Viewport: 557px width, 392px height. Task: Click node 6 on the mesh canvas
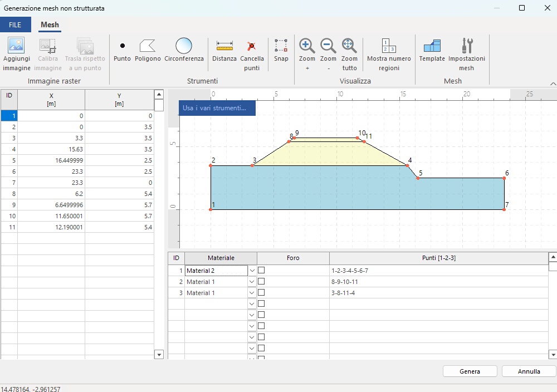tap(504, 178)
